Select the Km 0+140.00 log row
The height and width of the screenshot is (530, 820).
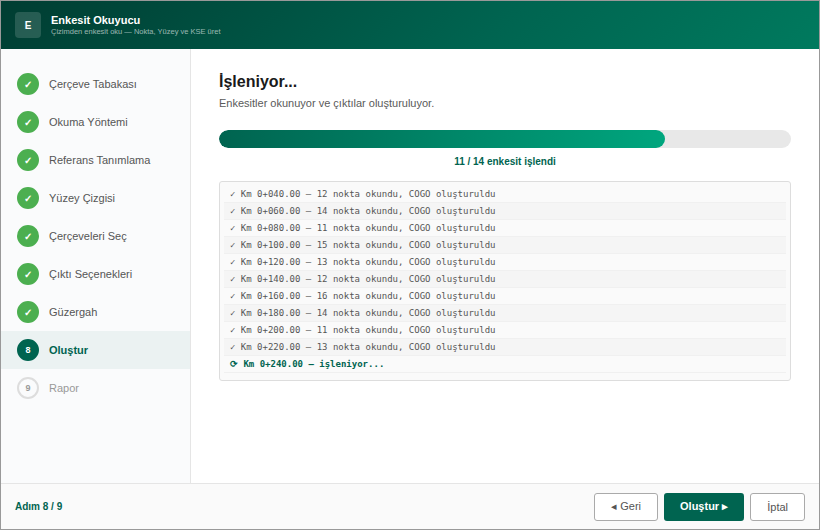pyautogui.click(x=505, y=279)
